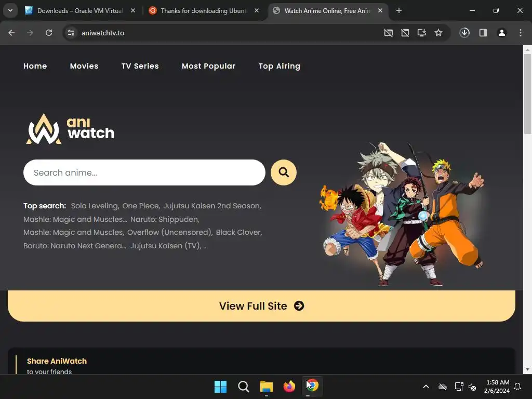The image size is (532, 399).
Task: Open Windows taskbar search
Action: 243,386
